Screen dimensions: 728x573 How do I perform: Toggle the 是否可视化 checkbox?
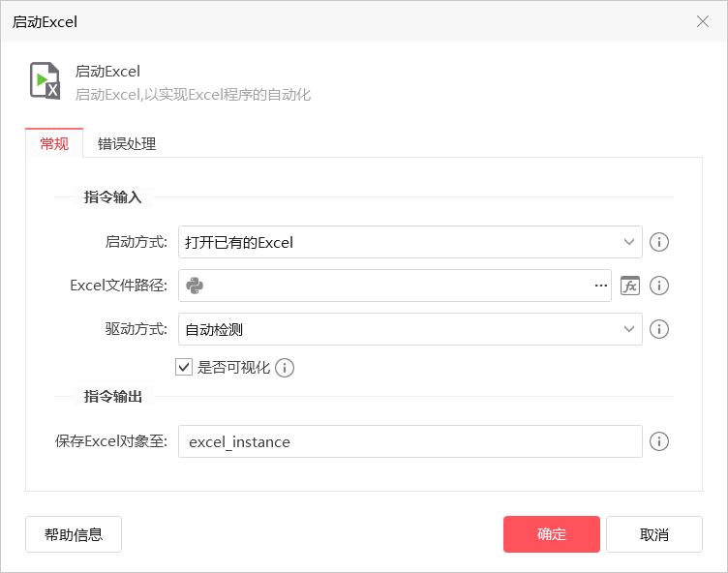(184, 367)
